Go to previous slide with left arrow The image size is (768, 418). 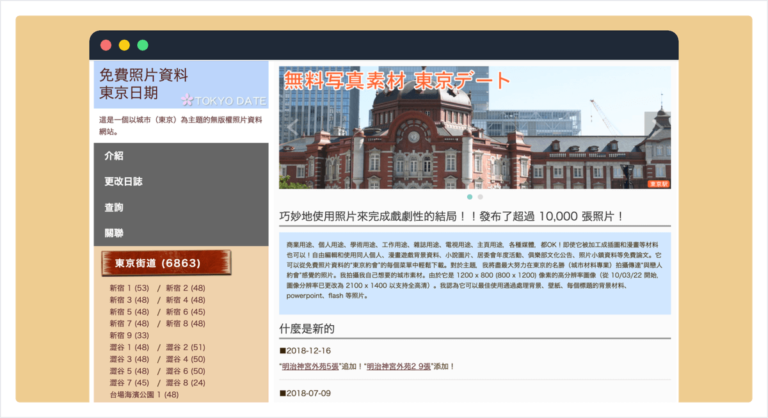pyautogui.click(x=292, y=127)
